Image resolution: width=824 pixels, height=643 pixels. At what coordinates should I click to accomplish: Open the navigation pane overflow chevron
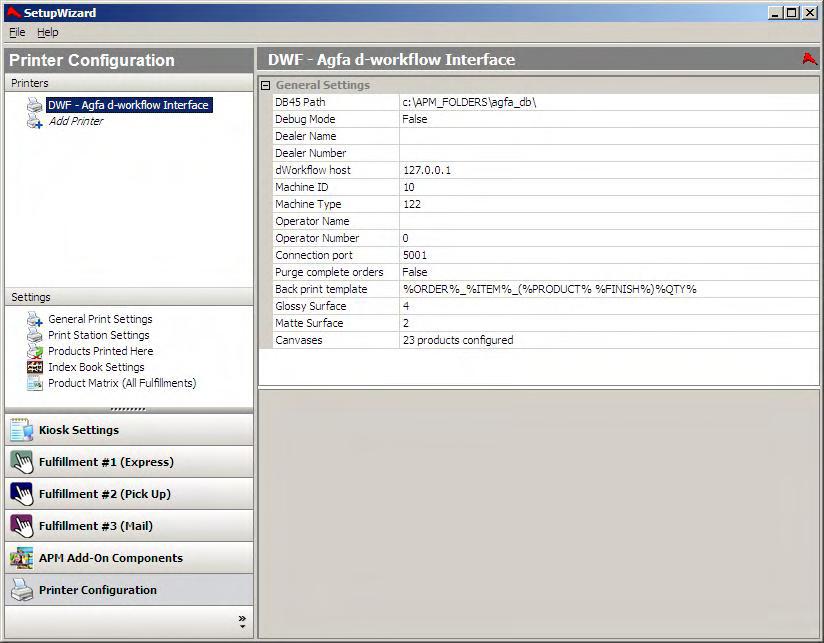pos(242,621)
